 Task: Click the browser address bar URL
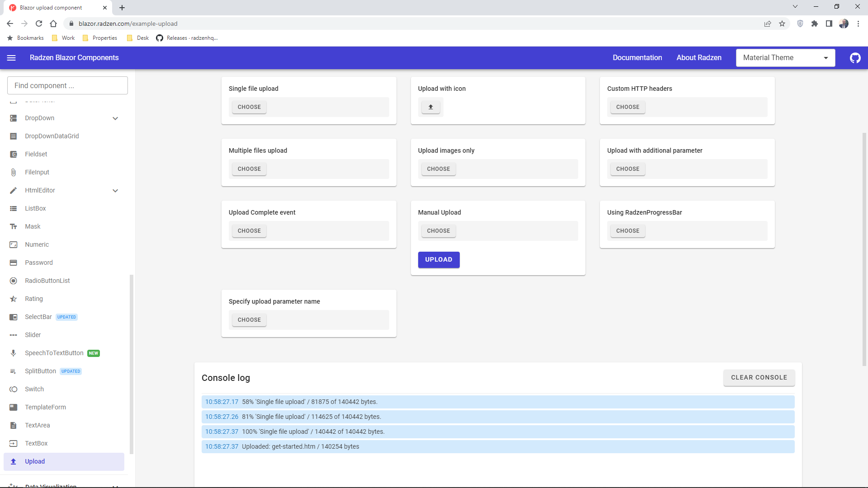pyautogui.click(x=128, y=23)
